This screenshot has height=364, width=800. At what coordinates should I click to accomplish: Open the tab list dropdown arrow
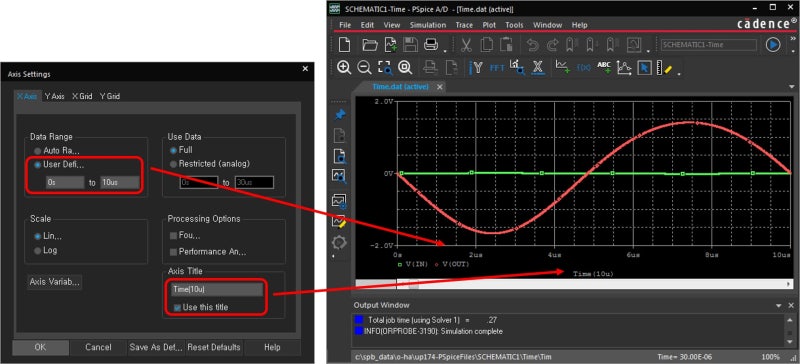(x=792, y=87)
